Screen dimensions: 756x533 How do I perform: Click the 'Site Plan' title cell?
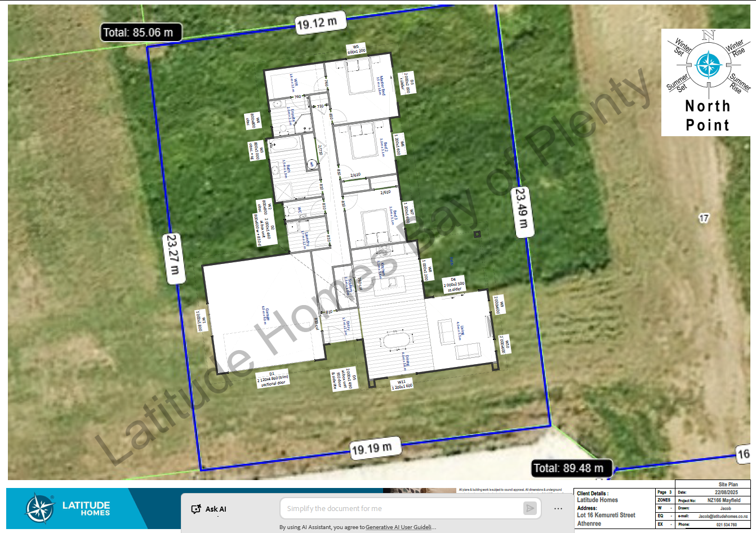pos(728,484)
